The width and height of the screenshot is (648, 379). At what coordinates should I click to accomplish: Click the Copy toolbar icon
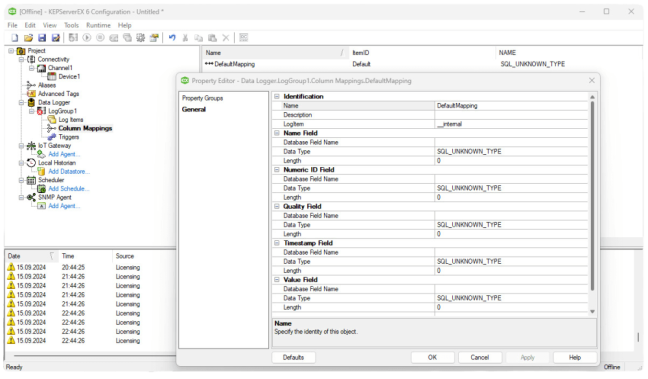(x=199, y=38)
